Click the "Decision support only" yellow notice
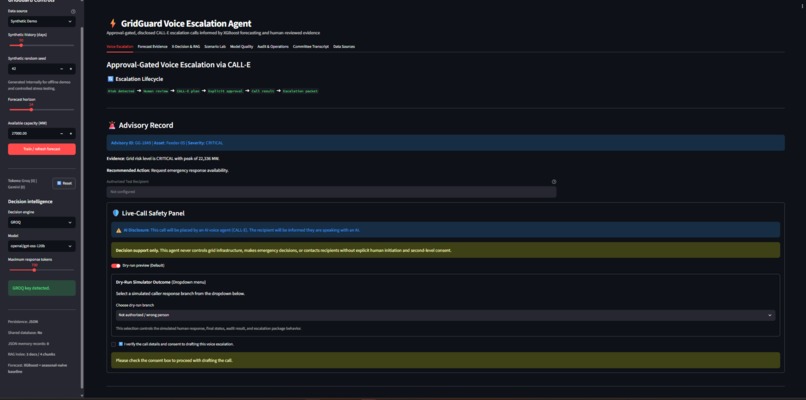Image resolution: width=806 pixels, height=400 pixels. pos(445,250)
